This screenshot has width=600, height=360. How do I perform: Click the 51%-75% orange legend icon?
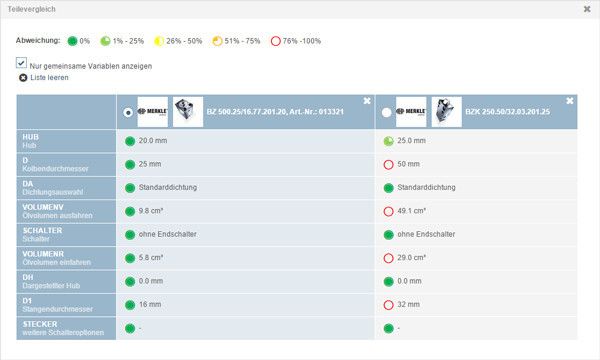click(x=217, y=41)
